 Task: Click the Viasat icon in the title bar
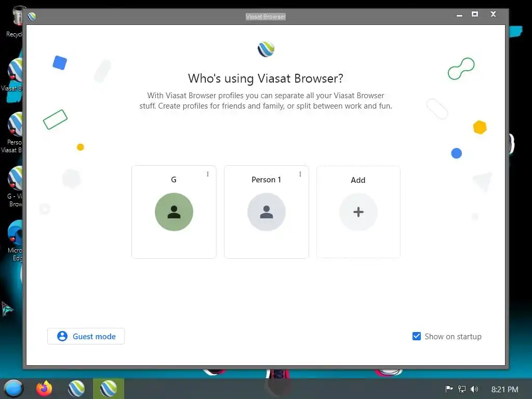[x=32, y=16]
